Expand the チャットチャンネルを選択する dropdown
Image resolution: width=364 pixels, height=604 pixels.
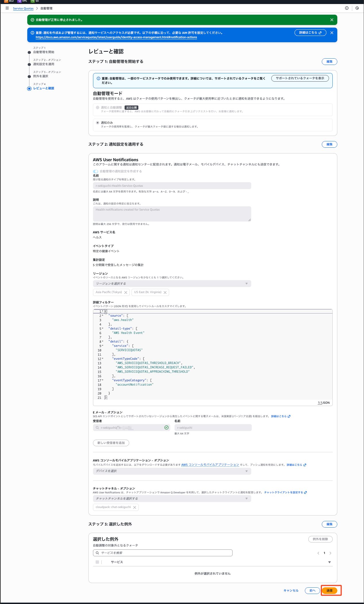point(172,499)
